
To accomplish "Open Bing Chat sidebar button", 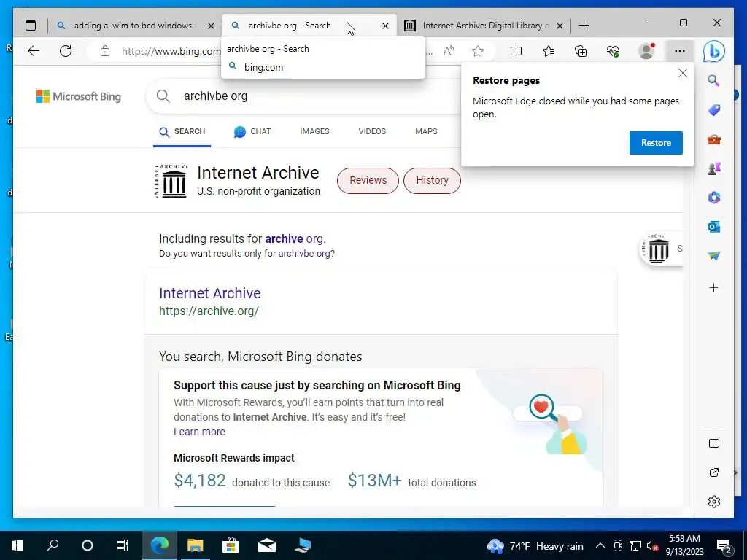I will (713, 52).
